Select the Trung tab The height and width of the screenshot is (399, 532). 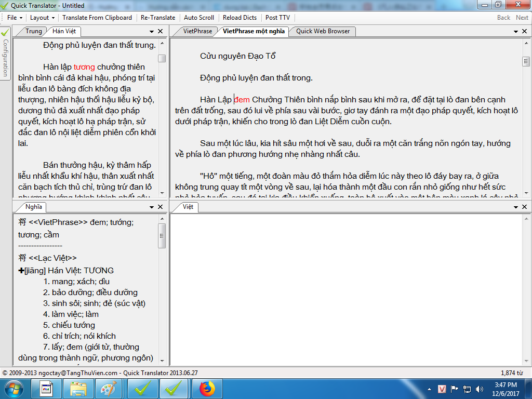pyautogui.click(x=33, y=31)
